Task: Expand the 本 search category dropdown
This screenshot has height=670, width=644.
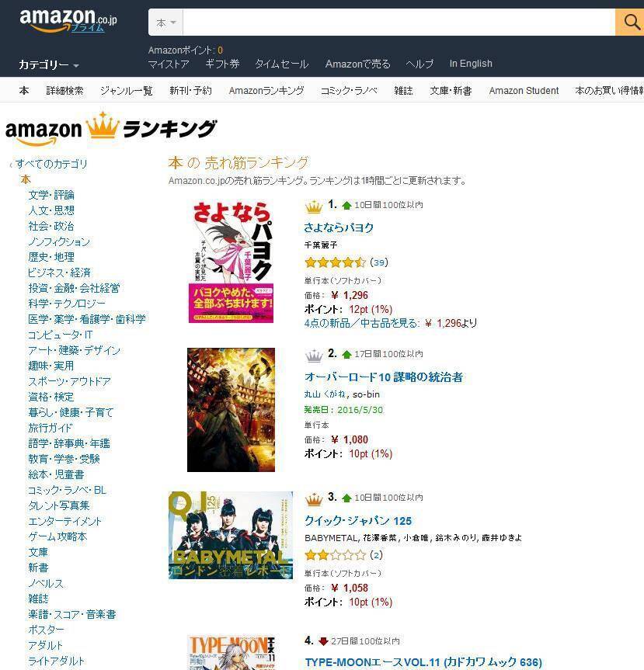Action: [166, 23]
